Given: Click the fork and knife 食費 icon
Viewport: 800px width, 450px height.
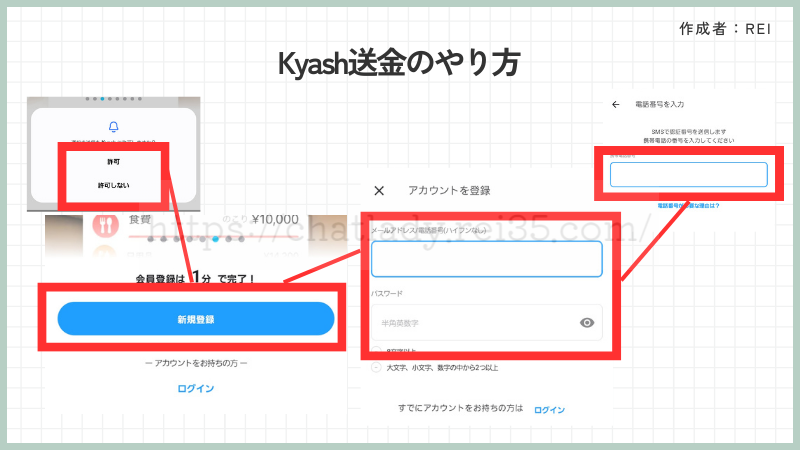Looking at the screenshot, I should [106, 224].
